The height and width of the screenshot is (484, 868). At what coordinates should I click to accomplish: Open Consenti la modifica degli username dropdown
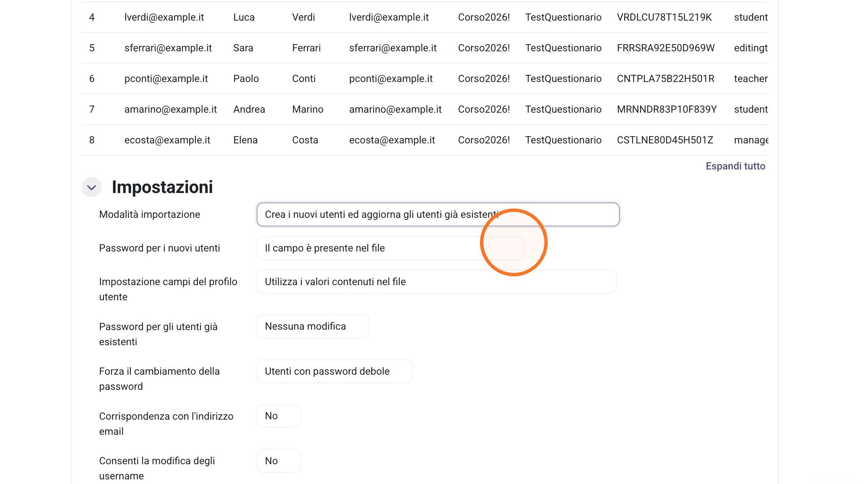(279, 461)
